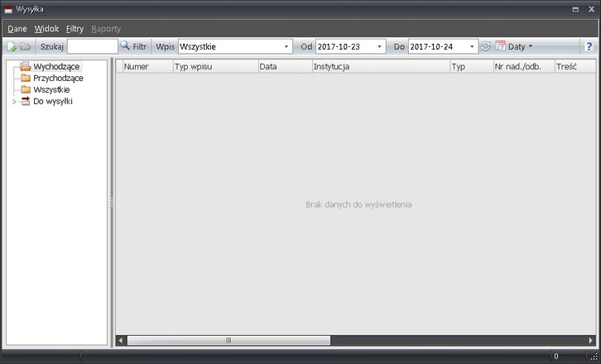Maximize the Wysyłka window
Screen dimensions: 601x364
pos(575,9)
